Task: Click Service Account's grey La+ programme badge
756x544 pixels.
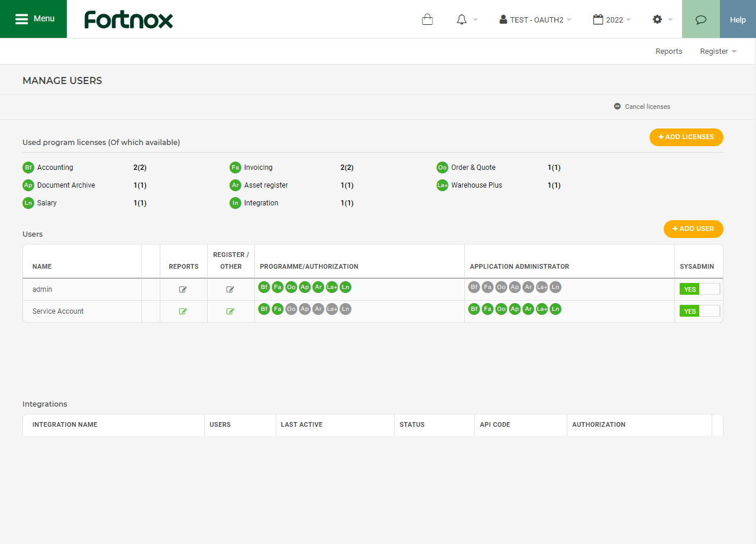Action: (x=332, y=309)
